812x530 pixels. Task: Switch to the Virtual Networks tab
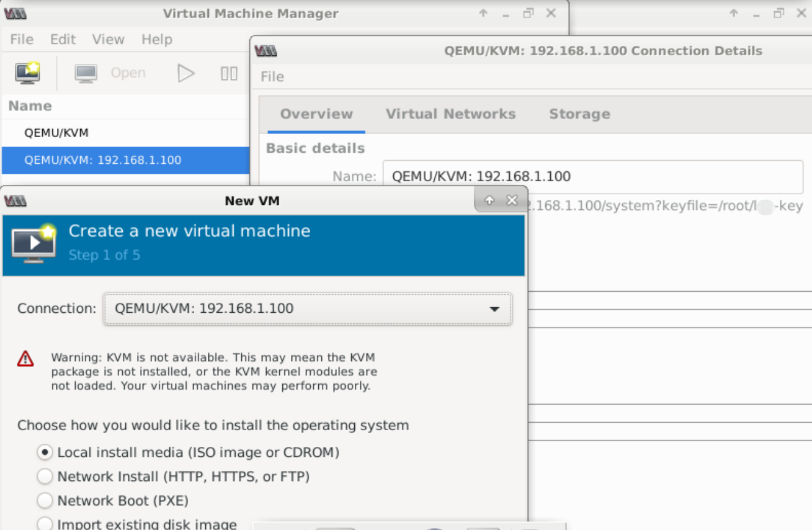[x=451, y=114]
